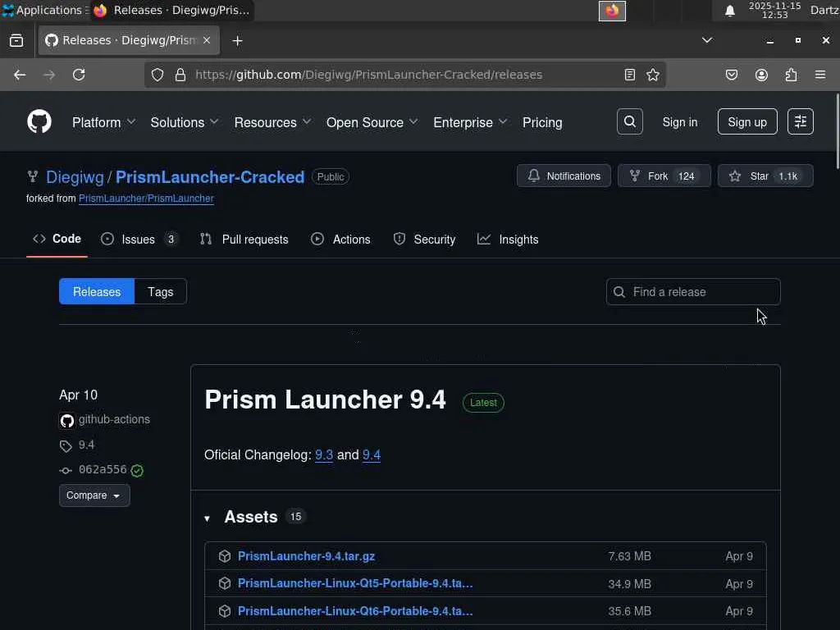
Task: Open the list all tabs chevron
Action: [x=707, y=40]
